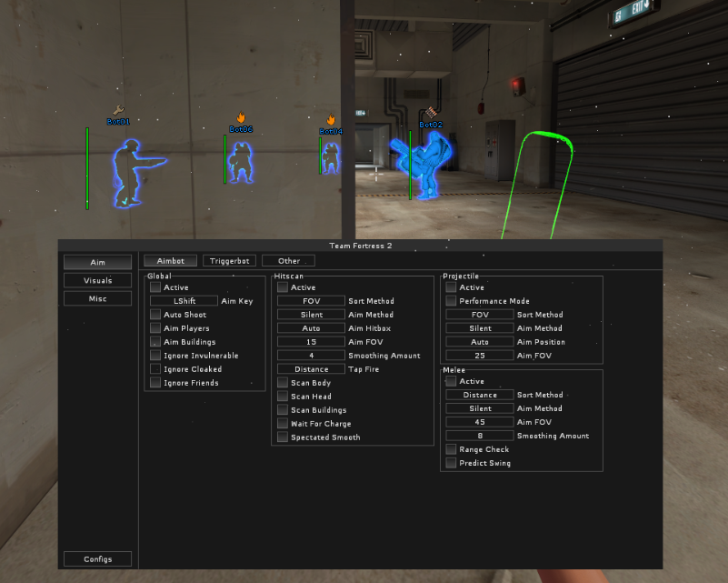The height and width of the screenshot is (583, 728).
Task: Toggle Predict Swing checkbox
Action: tap(451, 463)
